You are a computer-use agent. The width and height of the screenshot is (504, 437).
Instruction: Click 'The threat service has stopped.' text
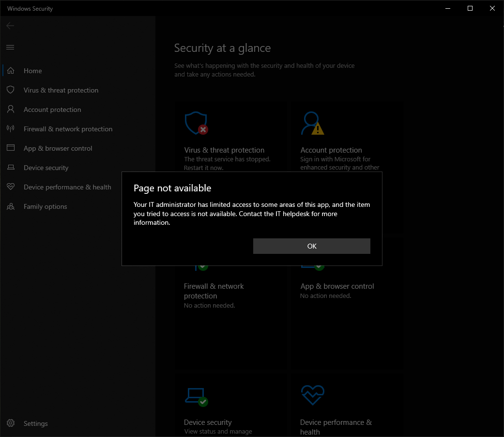[x=227, y=159]
